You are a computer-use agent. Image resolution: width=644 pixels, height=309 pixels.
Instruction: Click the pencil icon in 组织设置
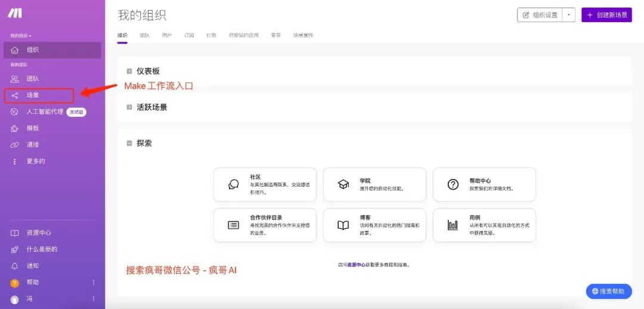526,15
